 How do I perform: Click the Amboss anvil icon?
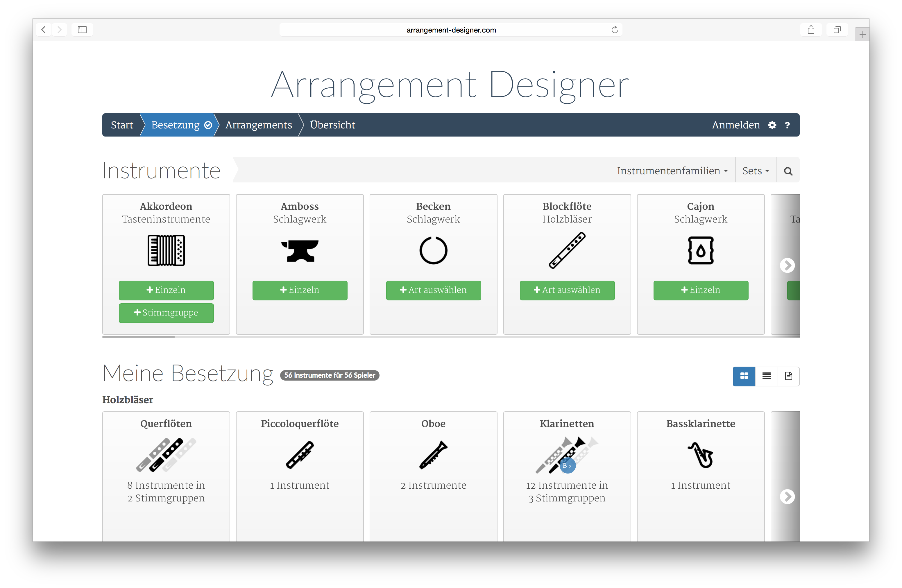[x=300, y=251]
